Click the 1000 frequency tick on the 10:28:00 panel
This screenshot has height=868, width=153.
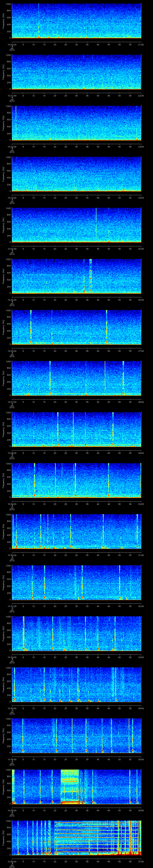coord(8,412)
